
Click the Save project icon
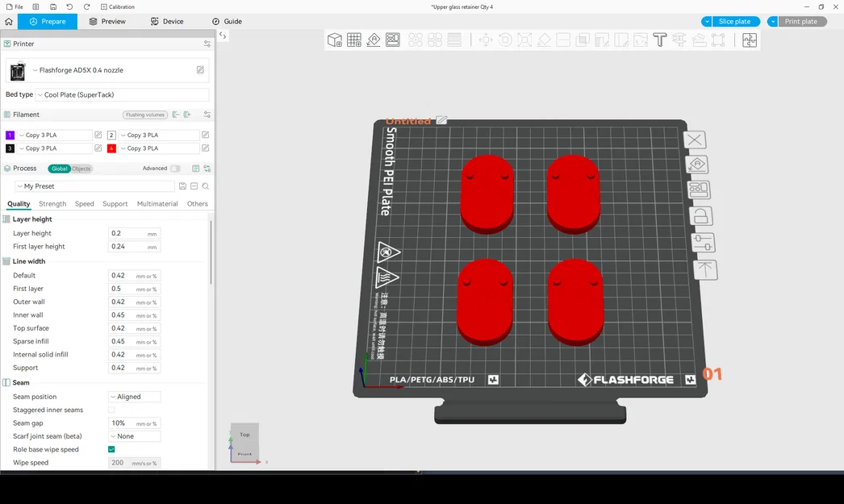coord(52,7)
